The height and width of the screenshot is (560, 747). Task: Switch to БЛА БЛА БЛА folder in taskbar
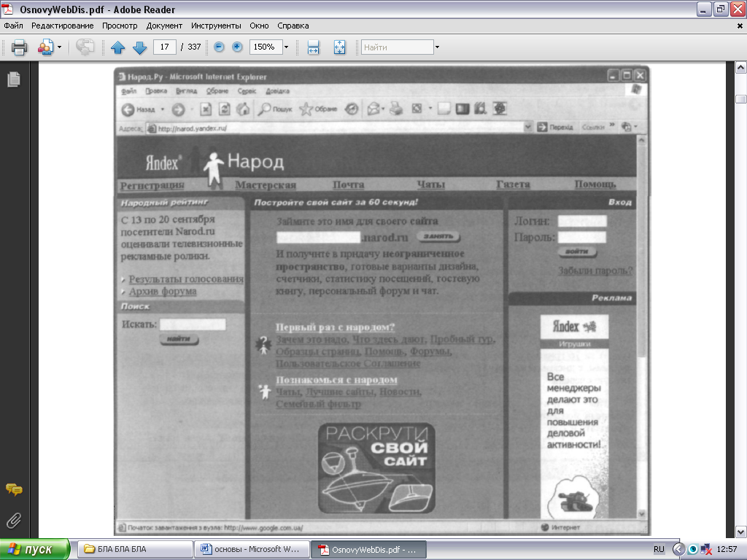[135, 550]
